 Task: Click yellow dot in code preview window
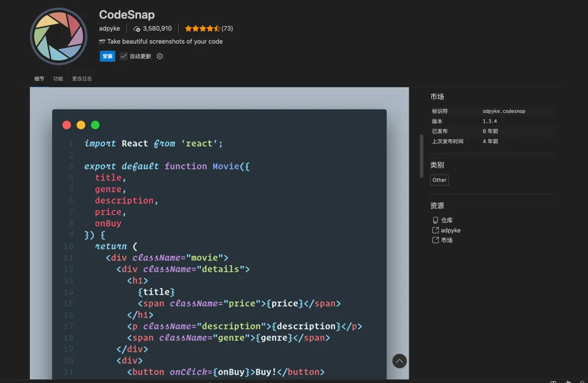pos(81,125)
